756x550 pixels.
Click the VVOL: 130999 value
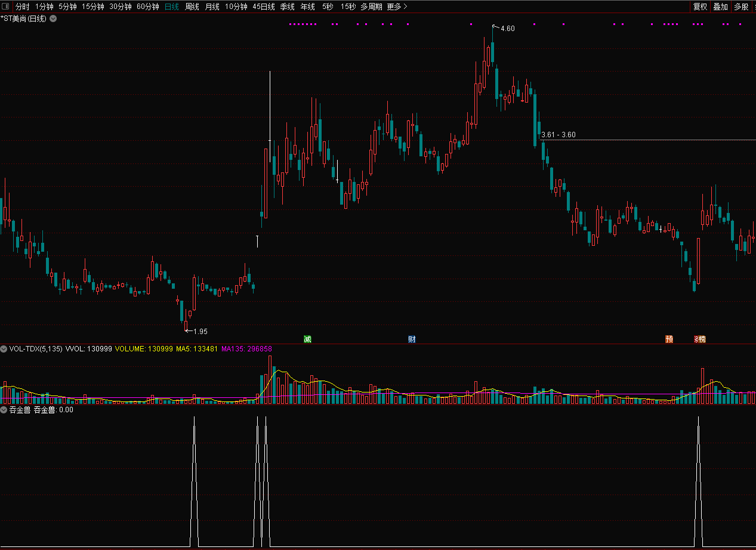pyautogui.click(x=88, y=348)
